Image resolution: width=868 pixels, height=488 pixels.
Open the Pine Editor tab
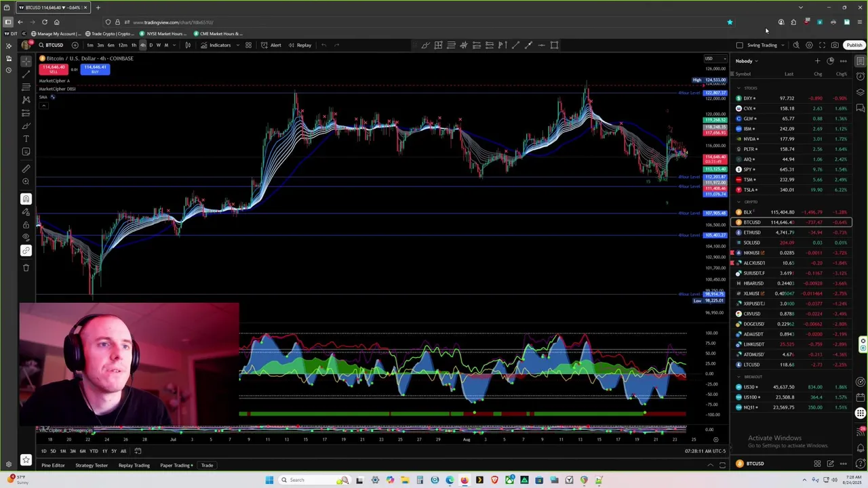pos(53,466)
